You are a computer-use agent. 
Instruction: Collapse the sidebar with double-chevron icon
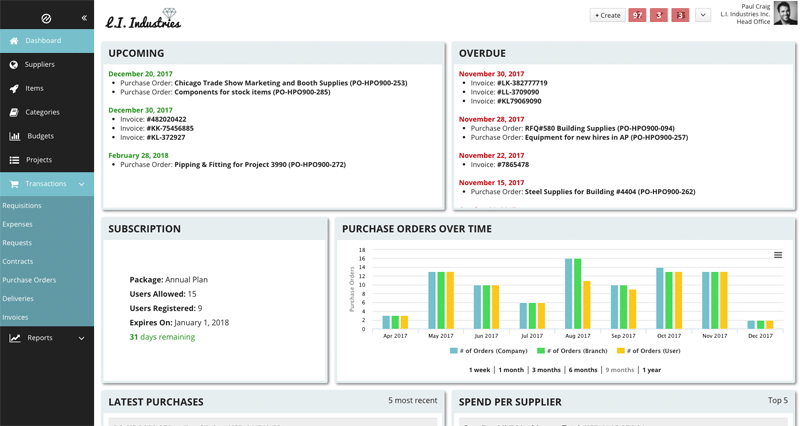[84, 18]
